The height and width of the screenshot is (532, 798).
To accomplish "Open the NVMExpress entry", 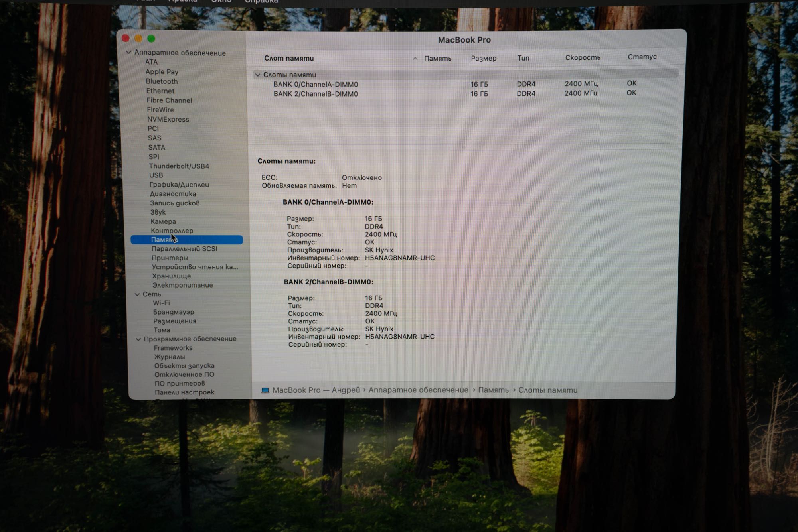I will (168, 119).
